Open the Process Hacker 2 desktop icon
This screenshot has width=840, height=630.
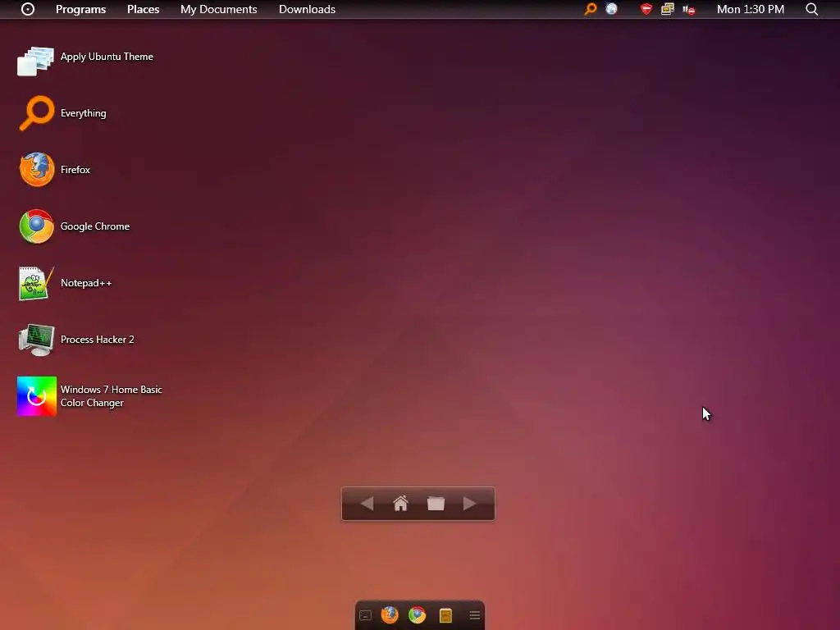[36, 340]
